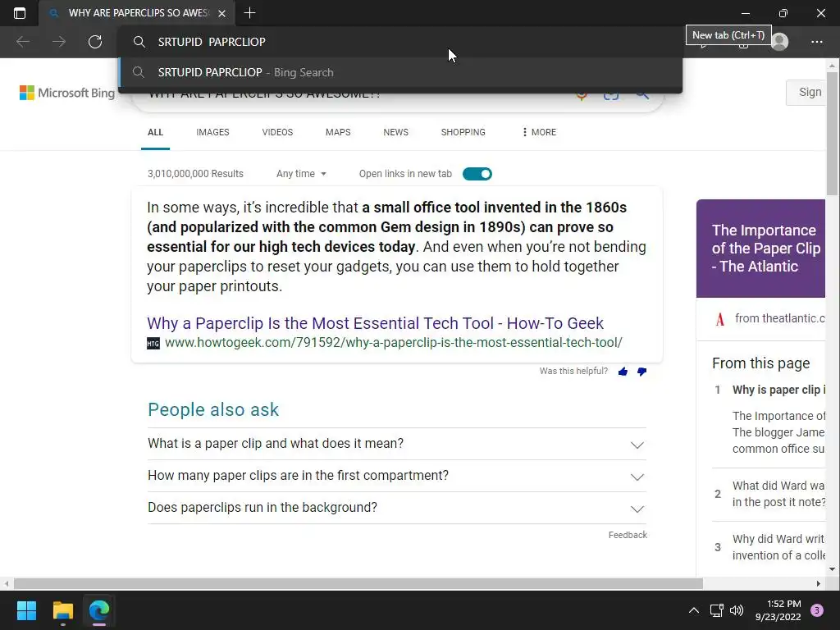840x630 pixels.
Task: Click the address bar search icon
Action: coord(139,42)
